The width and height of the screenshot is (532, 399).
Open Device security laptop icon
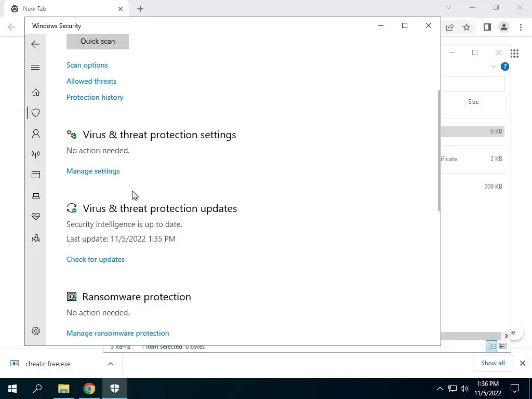pos(36,196)
